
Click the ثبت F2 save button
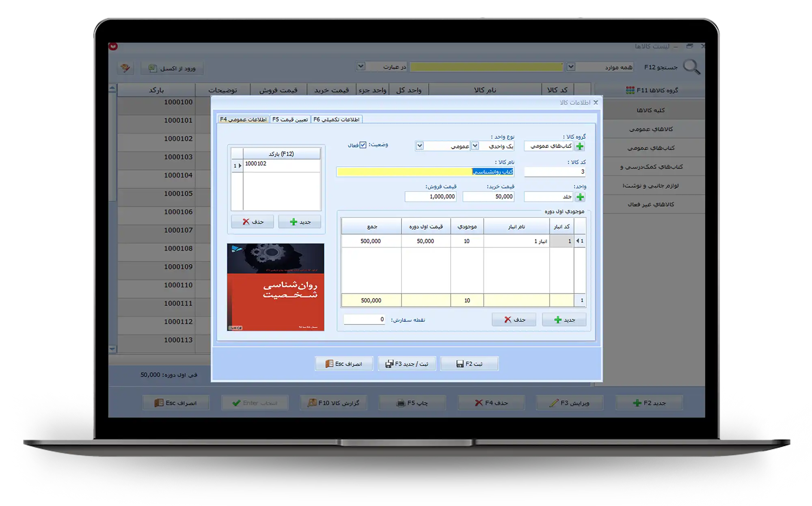(x=469, y=364)
